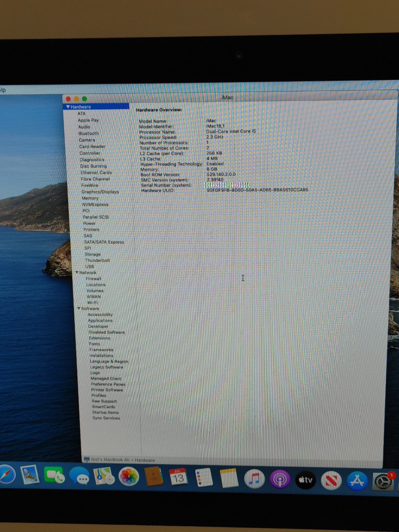Select NVMExpress entry
This screenshot has width=399, height=532.
coord(95,204)
